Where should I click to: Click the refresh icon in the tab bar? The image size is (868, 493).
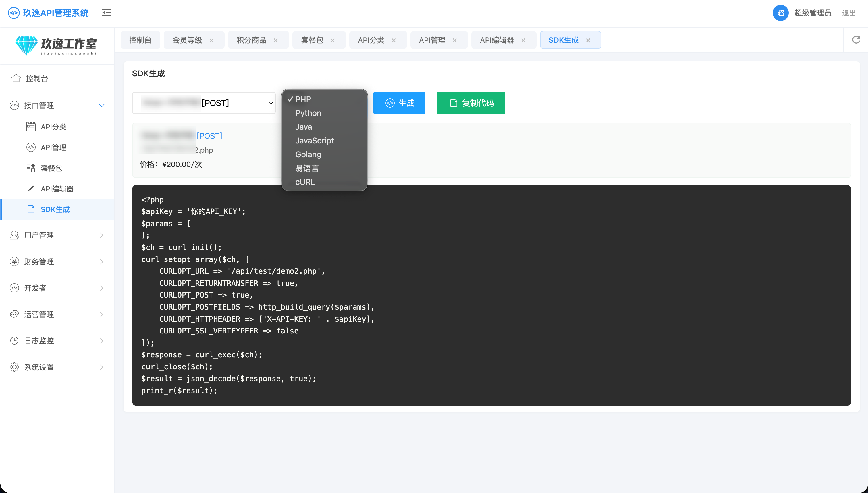coord(856,40)
